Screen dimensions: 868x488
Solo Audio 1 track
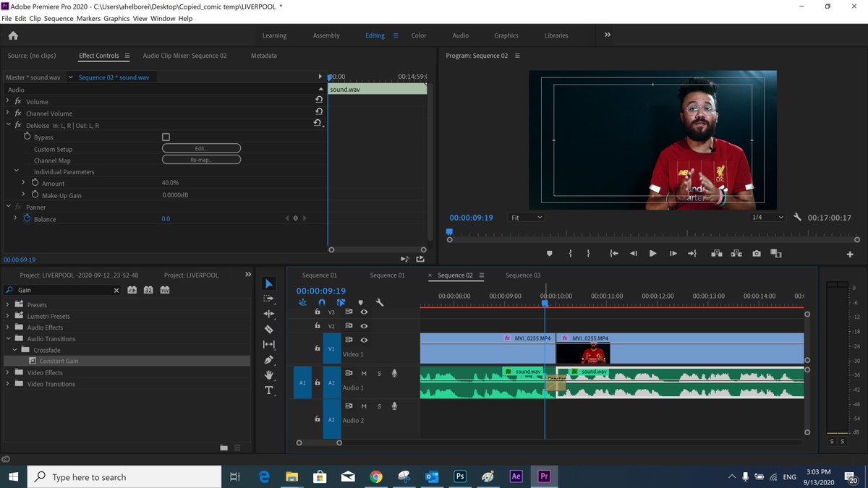pyautogui.click(x=379, y=374)
